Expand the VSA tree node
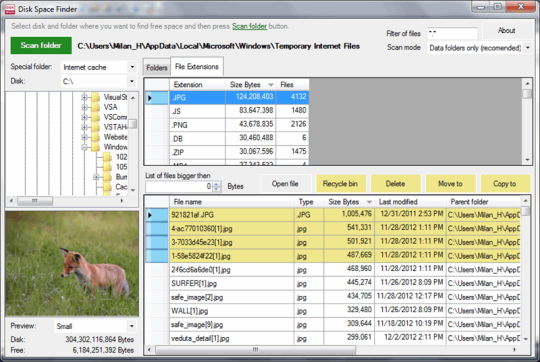The image size is (540, 362). (x=84, y=107)
